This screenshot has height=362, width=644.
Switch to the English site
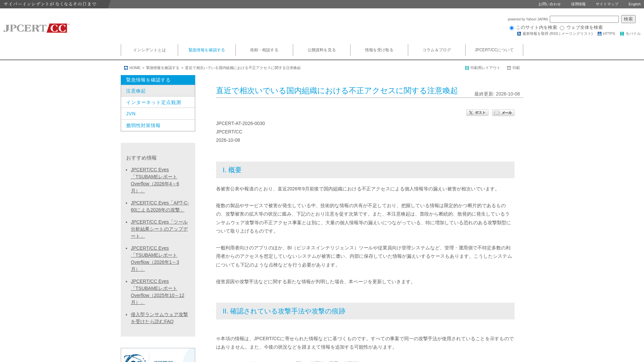[635, 4]
